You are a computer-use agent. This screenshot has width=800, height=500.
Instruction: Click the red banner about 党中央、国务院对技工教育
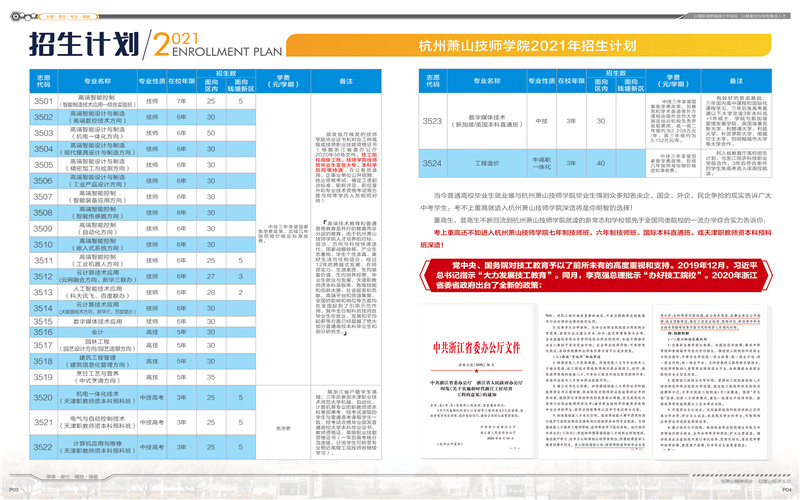coord(596,276)
